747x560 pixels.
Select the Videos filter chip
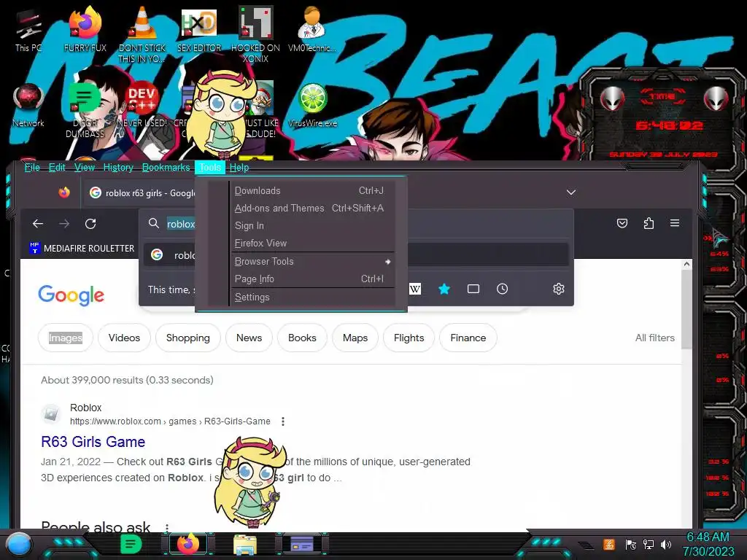click(124, 338)
